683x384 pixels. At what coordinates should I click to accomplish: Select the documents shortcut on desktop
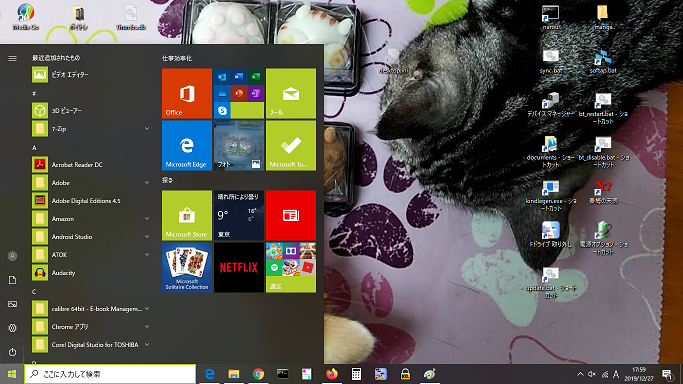coord(551,152)
